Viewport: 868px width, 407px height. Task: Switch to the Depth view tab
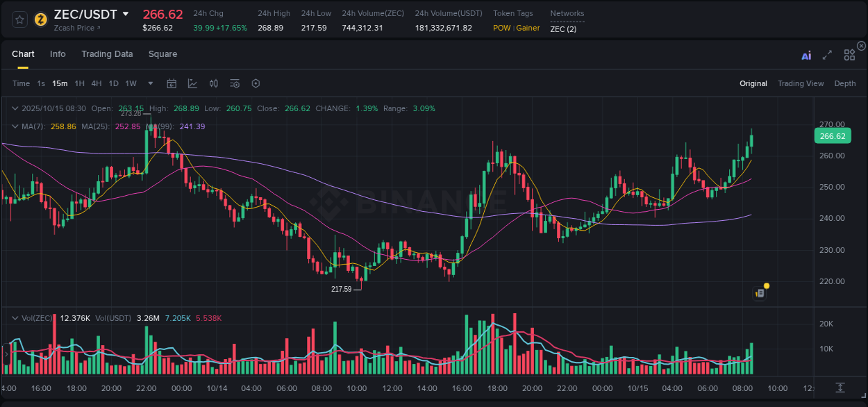845,83
